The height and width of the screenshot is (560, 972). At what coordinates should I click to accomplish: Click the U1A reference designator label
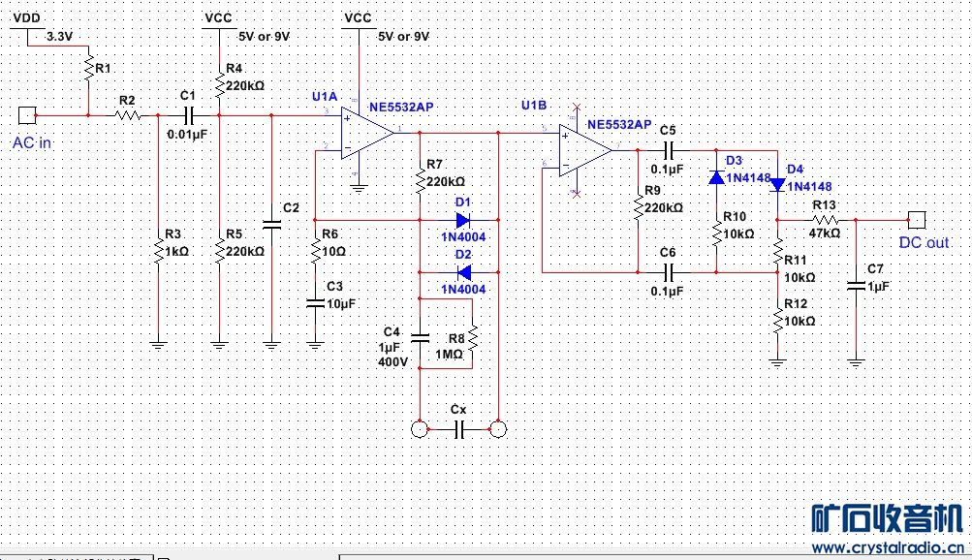pyautogui.click(x=325, y=96)
